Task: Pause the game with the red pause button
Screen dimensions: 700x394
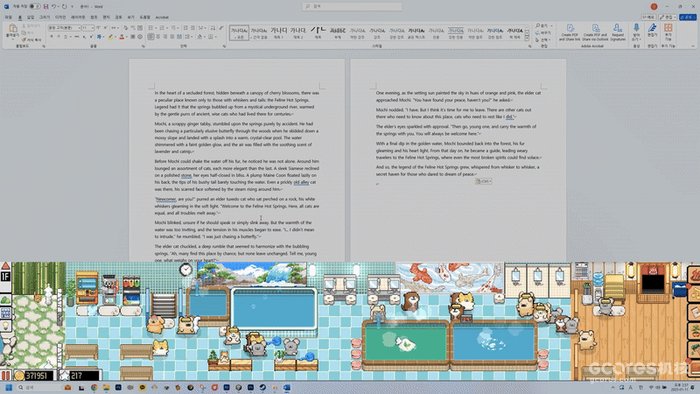Action: click(5, 375)
